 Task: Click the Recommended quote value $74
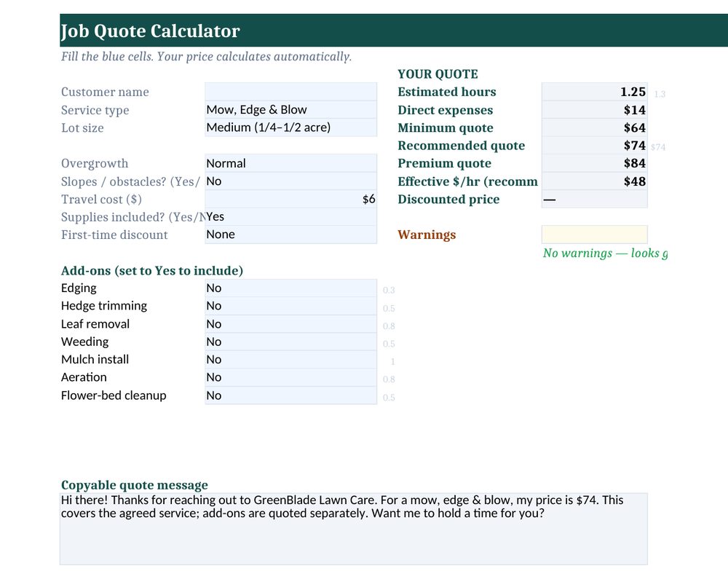(594, 146)
